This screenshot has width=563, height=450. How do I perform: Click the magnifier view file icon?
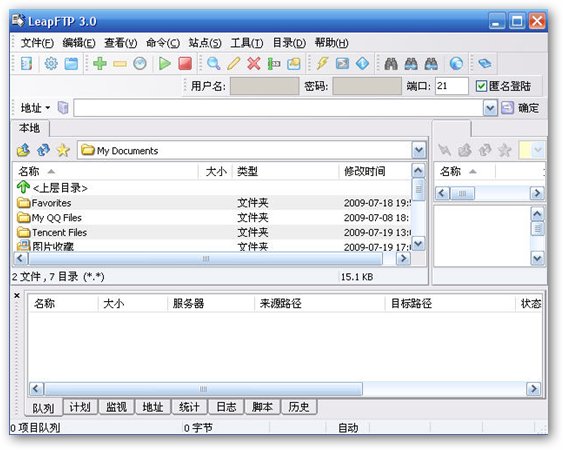tap(214, 64)
